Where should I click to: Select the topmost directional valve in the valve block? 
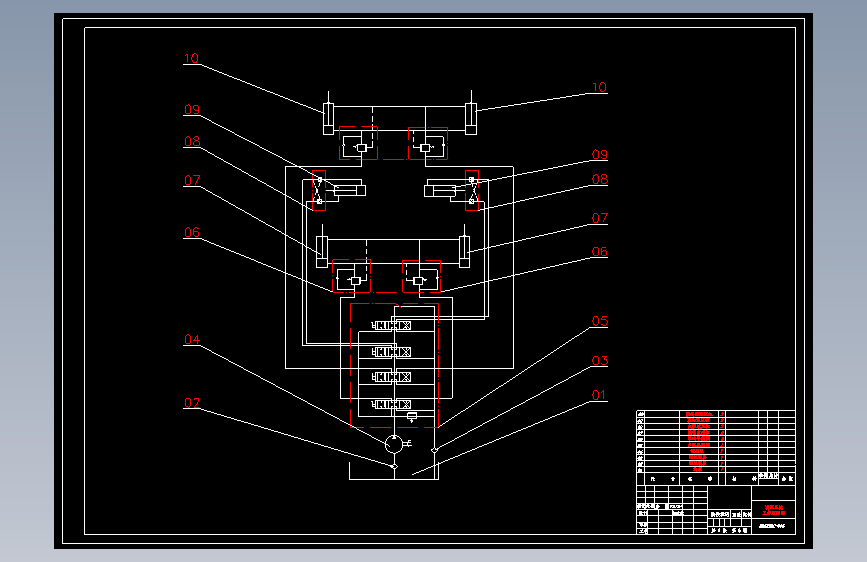391,325
